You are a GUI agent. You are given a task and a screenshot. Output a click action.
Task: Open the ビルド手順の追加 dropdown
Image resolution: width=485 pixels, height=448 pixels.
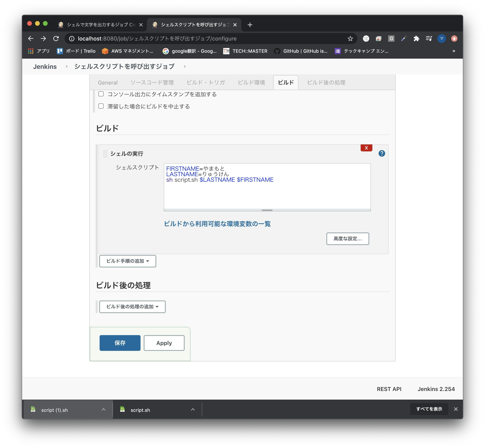tap(128, 261)
